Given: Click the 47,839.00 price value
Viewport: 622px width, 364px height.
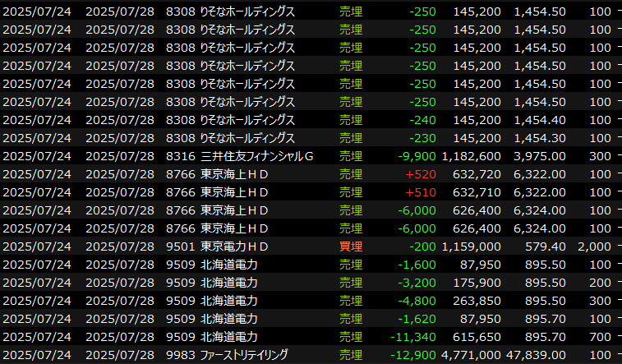Looking at the screenshot, I should point(536,355).
